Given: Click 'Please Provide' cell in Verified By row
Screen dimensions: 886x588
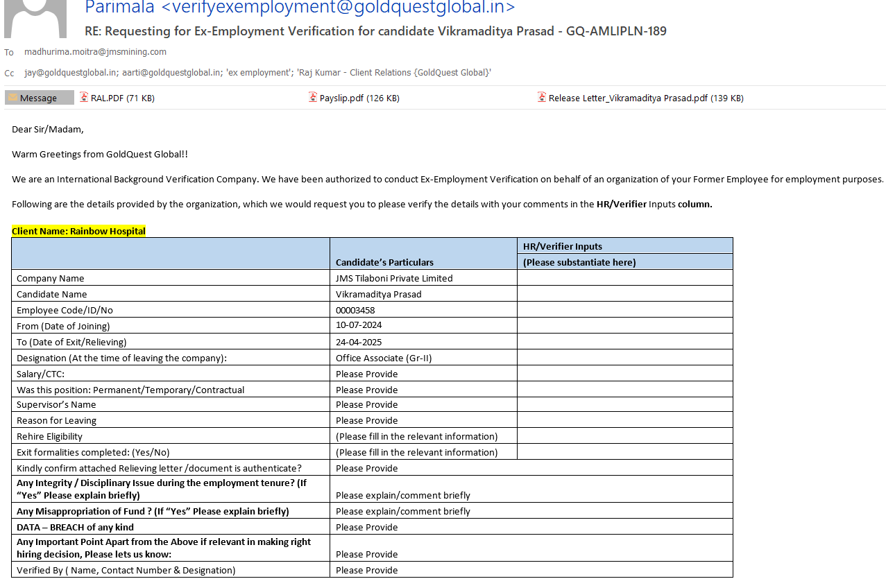Looking at the screenshot, I should coord(367,570).
